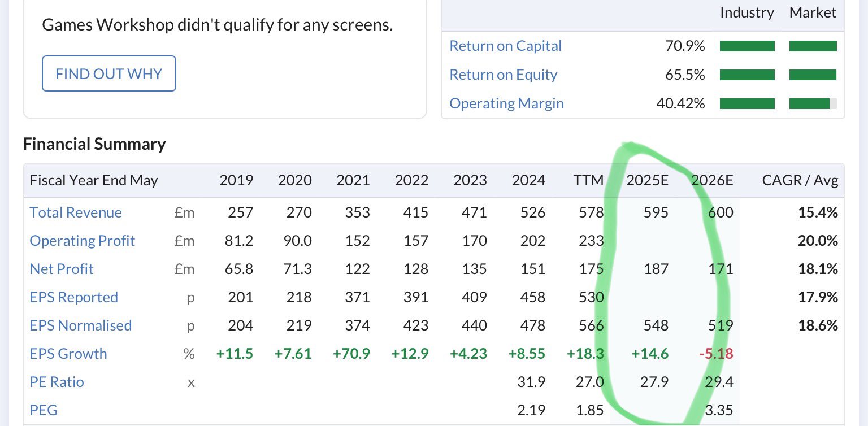The width and height of the screenshot is (868, 426).
Task: Click the Operating Margin Market bar
Action: (813, 104)
